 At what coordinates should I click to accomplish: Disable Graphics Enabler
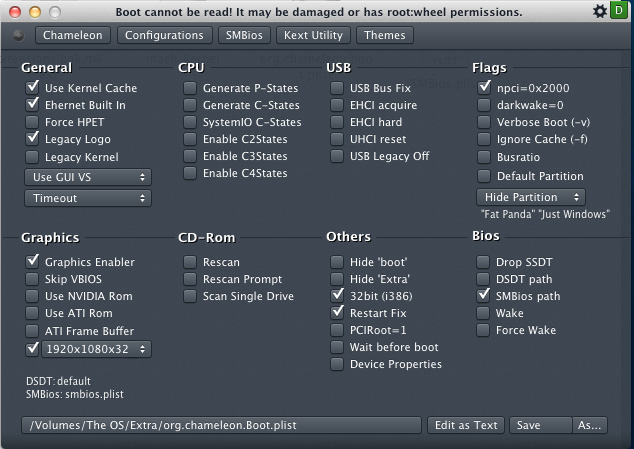32,261
